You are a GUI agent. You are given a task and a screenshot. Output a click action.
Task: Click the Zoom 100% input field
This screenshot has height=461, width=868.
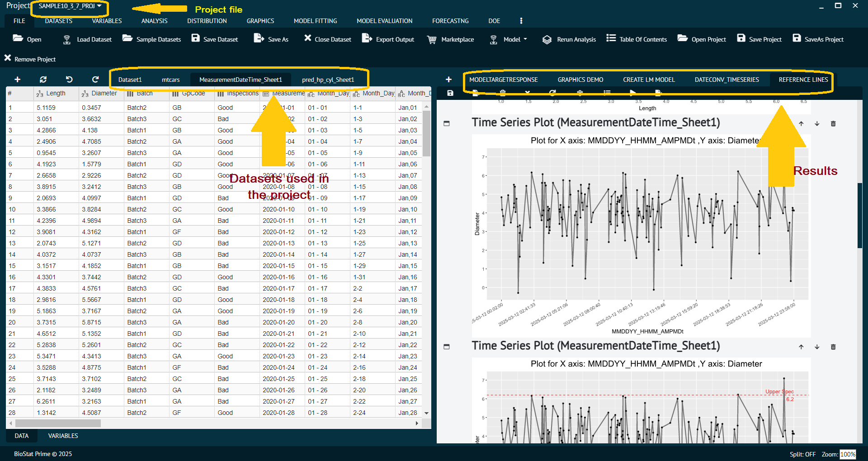(848, 454)
